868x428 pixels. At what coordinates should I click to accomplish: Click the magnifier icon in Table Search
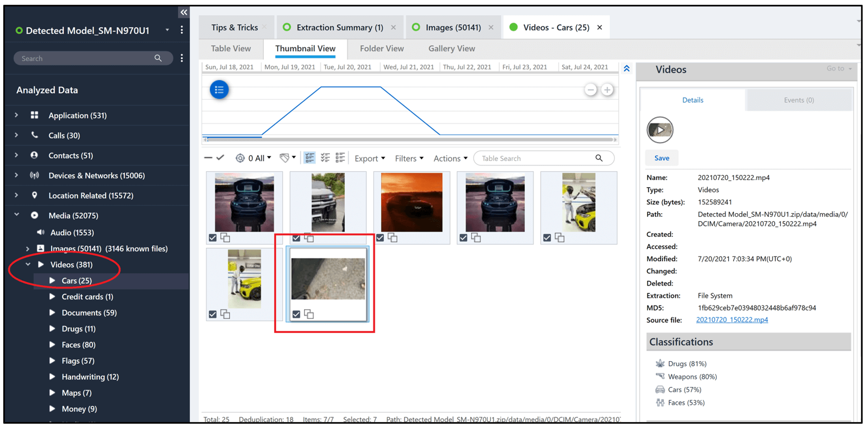[599, 158]
